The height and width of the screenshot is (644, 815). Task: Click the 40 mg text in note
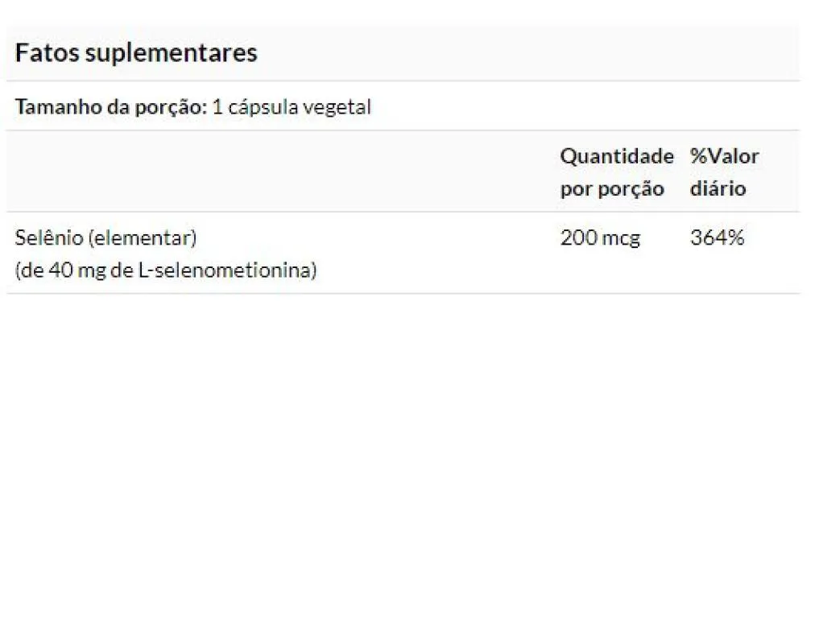(77, 271)
